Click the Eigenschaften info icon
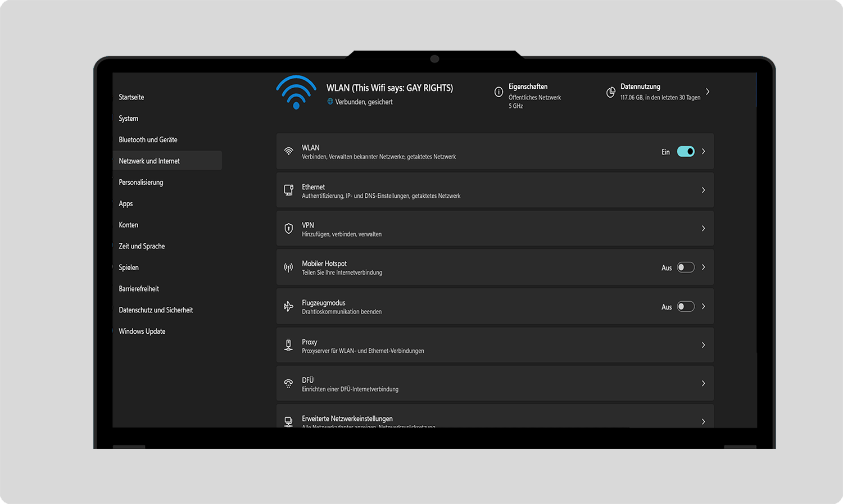Screen dimensions: 843x504 point(498,92)
